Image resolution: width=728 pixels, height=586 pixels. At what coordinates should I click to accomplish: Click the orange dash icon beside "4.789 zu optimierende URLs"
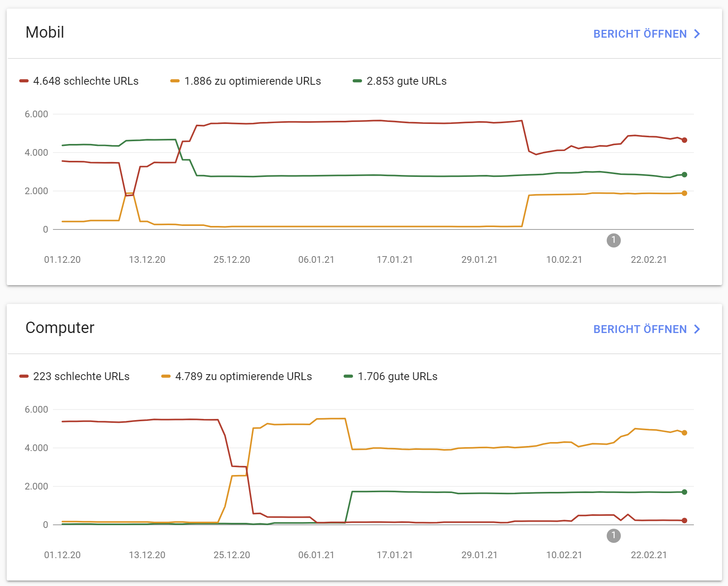[166, 376]
